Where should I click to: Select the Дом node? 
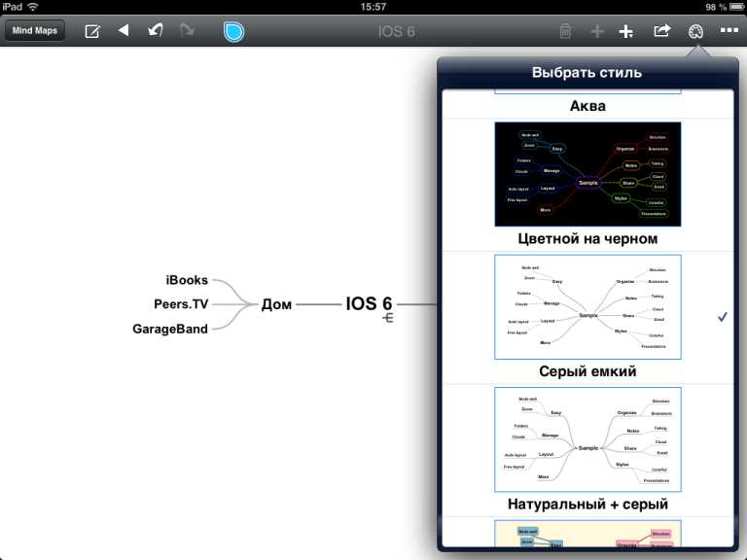tap(276, 303)
